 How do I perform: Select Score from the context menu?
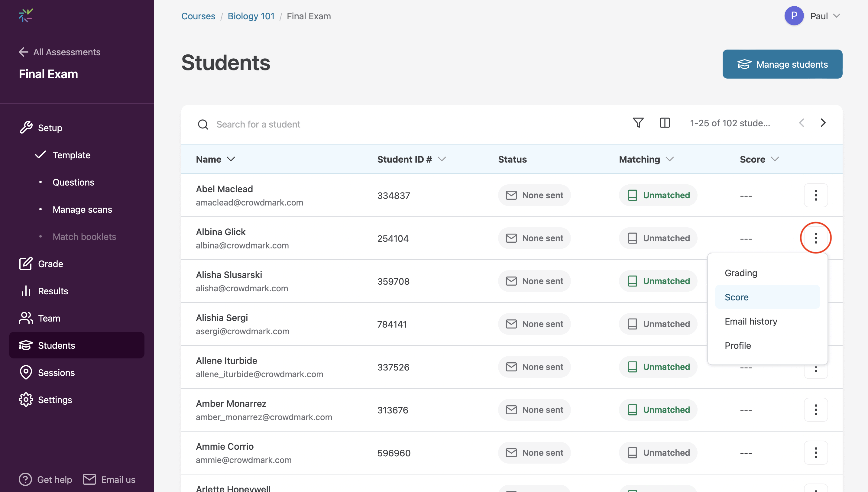coord(737,297)
